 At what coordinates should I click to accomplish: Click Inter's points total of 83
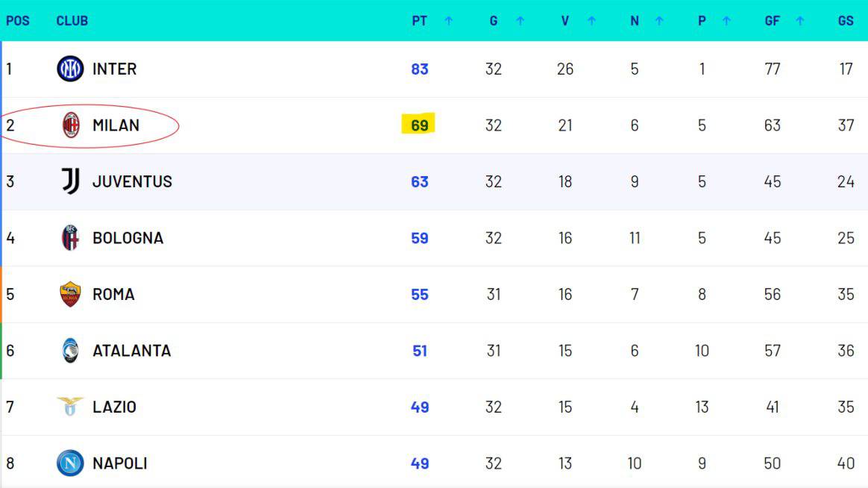(420, 69)
